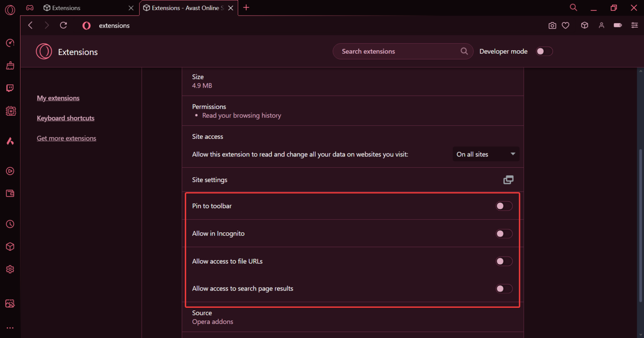Expand the sidebar three-dots menu
Image resolution: width=644 pixels, height=338 pixels.
[x=10, y=328]
